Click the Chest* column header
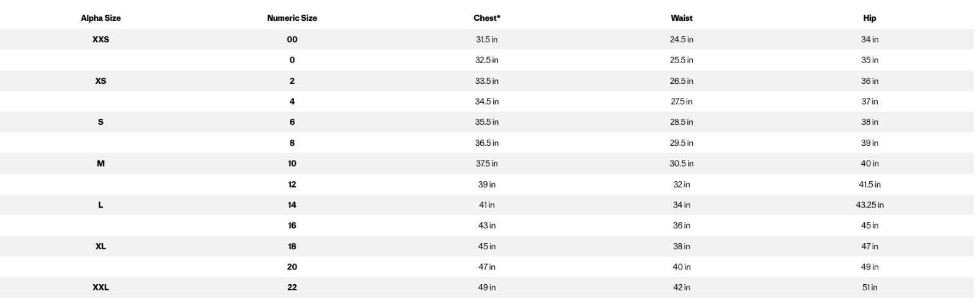The image size is (980, 305). click(487, 18)
